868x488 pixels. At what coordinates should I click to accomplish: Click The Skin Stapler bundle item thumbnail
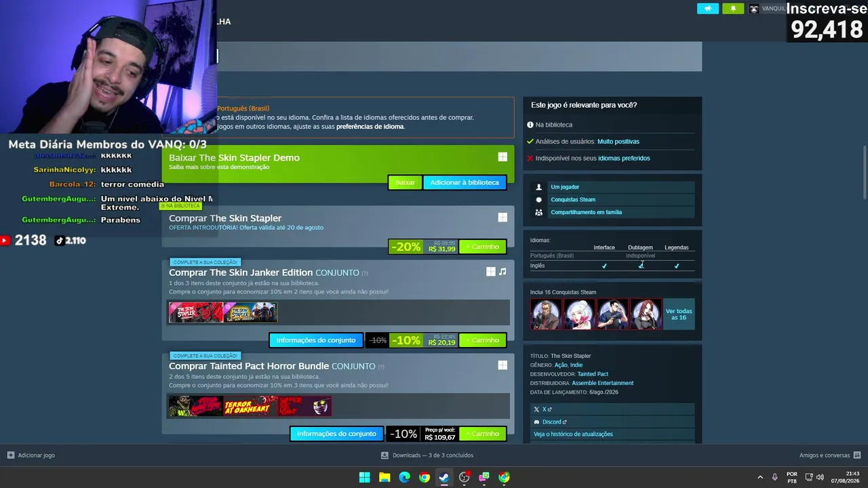click(195, 312)
